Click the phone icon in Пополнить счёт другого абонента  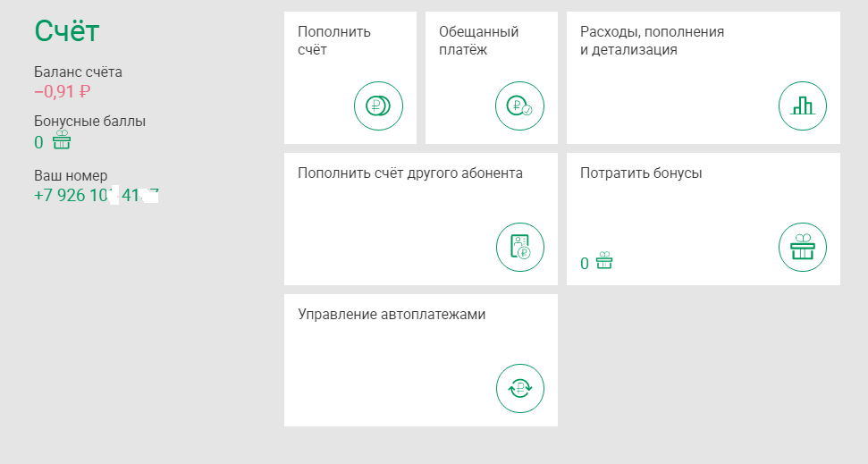519,247
